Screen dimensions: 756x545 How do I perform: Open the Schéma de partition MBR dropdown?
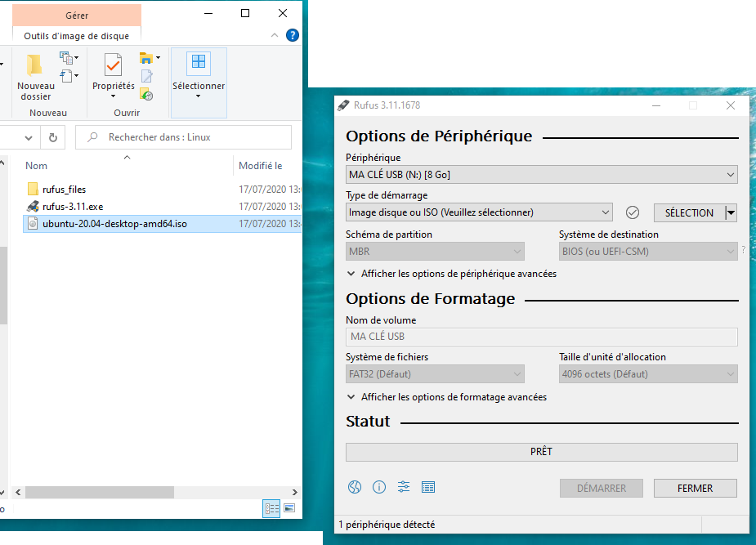pyautogui.click(x=435, y=252)
